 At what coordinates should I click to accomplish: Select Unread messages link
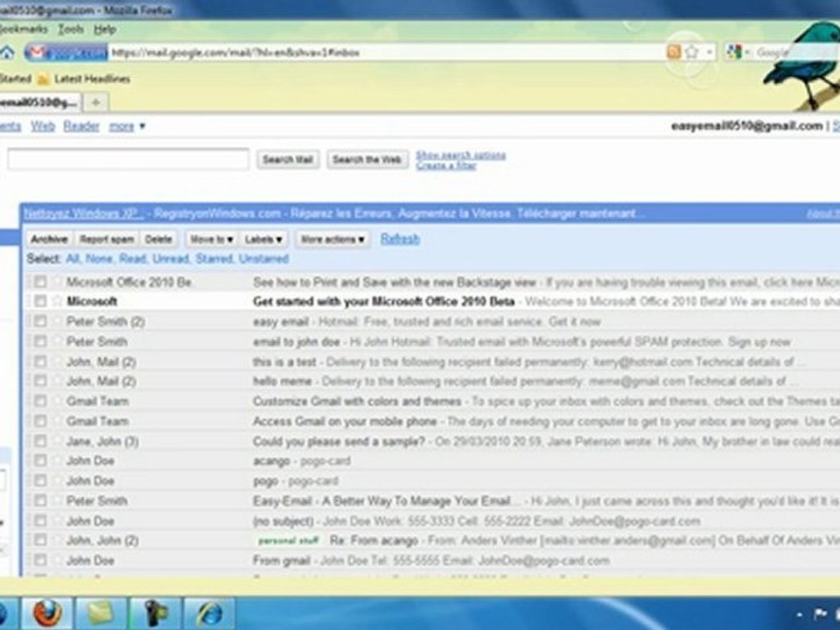coord(171,259)
